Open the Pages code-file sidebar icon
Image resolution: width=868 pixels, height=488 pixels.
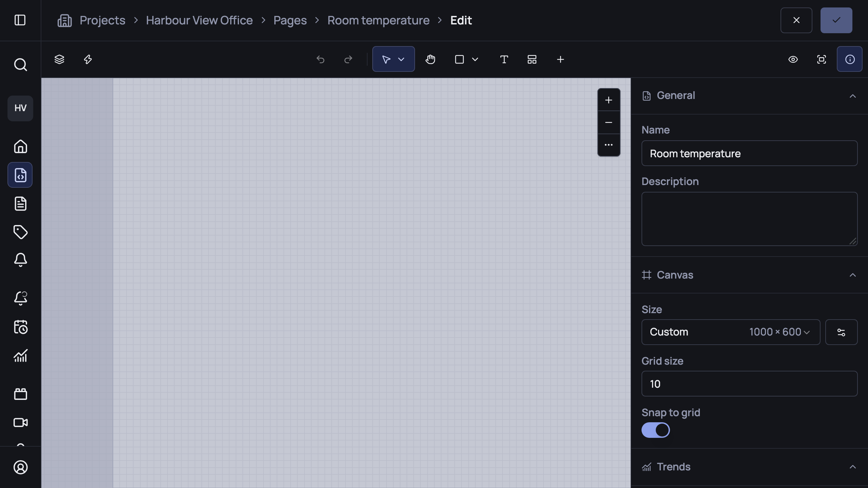coord(20,175)
